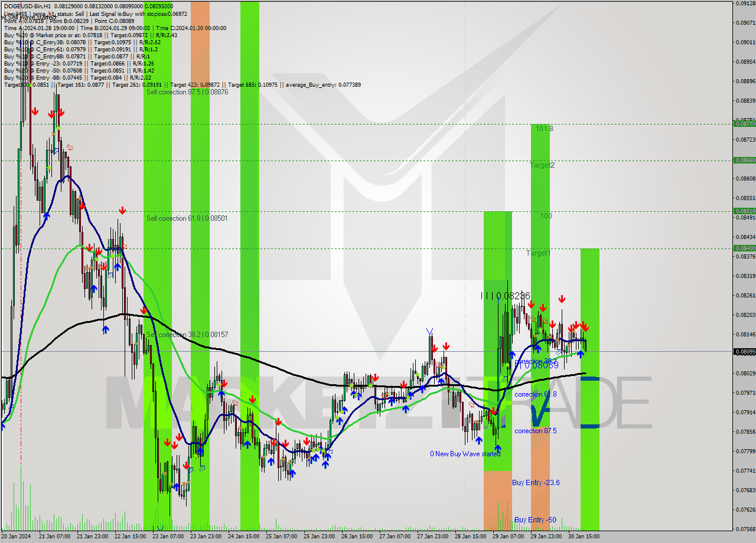756x543 pixels.
Task: Click the 'Target1' label
Action: [539, 253]
